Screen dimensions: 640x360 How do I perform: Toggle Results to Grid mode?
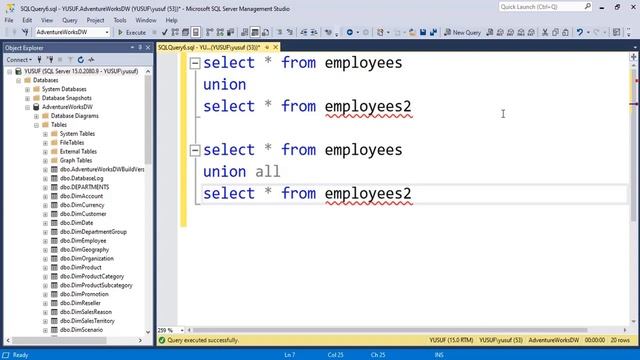point(255,32)
